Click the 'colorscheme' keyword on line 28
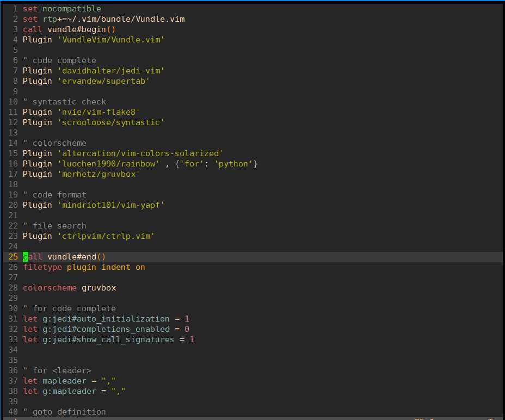This screenshot has height=420, width=505. (x=50, y=288)
